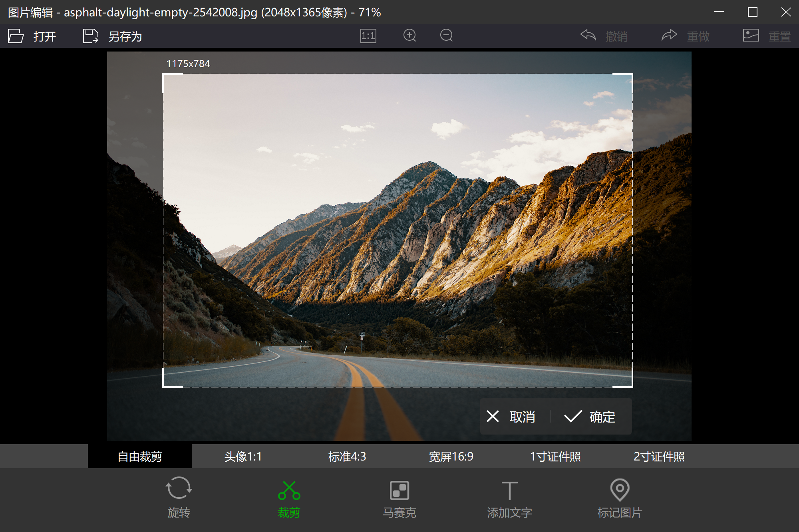Click the Redo arrow icon
Screen dimensions: 799x532
click(x=669, y=36)
